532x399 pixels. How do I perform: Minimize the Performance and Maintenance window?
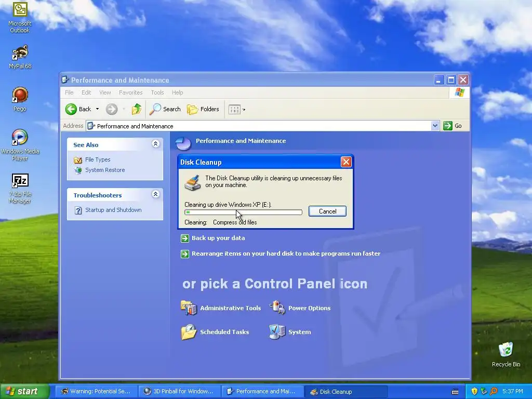tap(438, 80)
